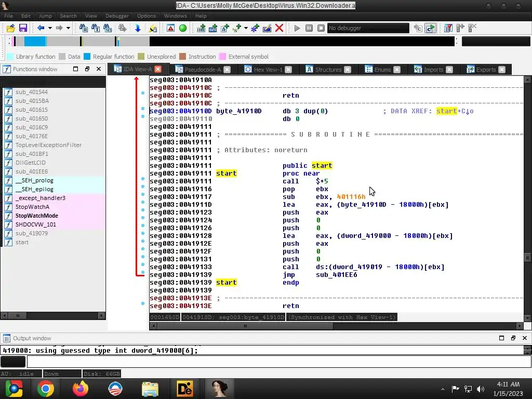The width and height of the screenshot is (532, 399).
Task: Click the breakpoint list icon
Action: click(x=448, y=28)
